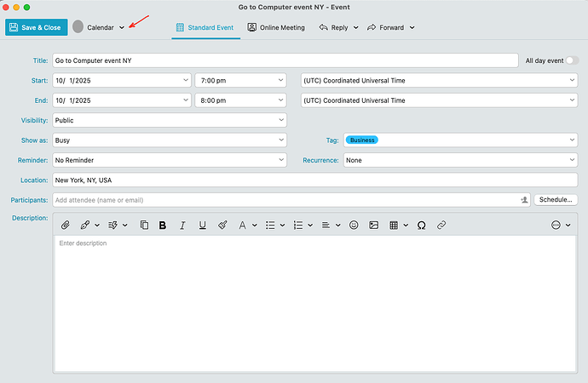The image size is (588, 383).
Task: Click the hyperlink chain icon
Action: coord(441,225)
